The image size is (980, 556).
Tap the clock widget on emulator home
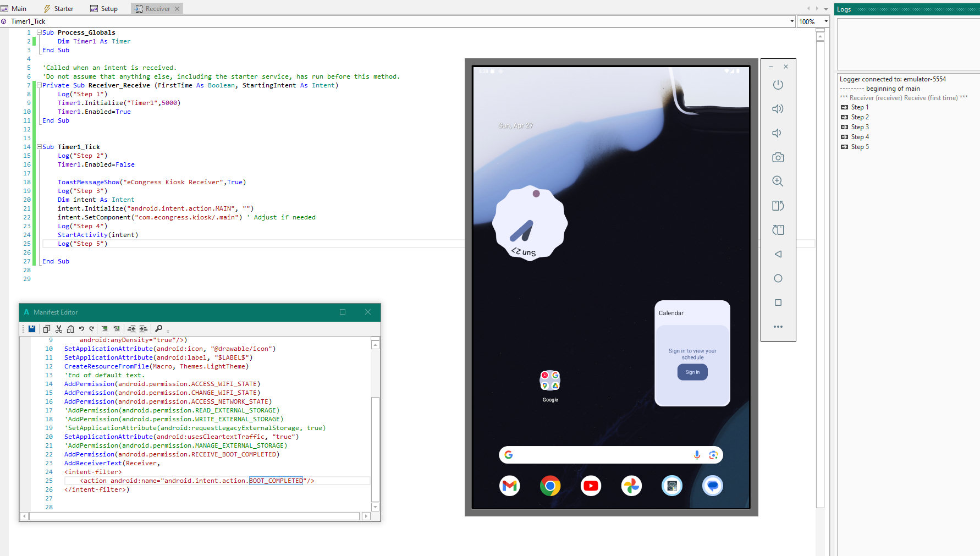coord(530,223)
